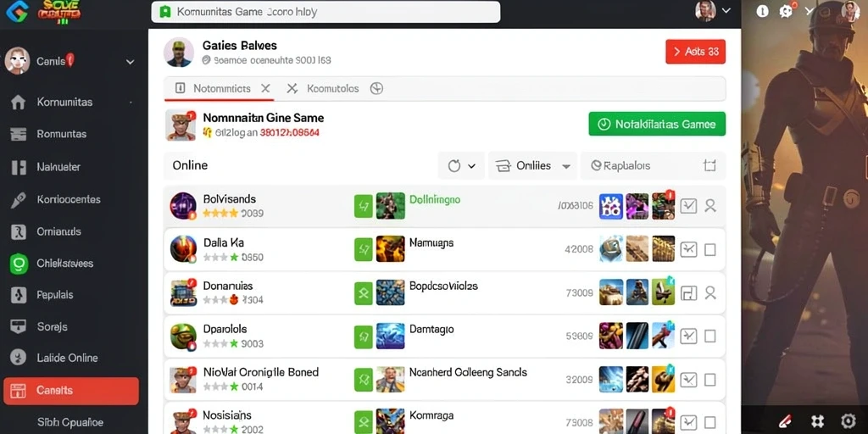Open the Gaties Balves profile avatar
The width and height of the screenshot is (868, 434).
(179, 53)
